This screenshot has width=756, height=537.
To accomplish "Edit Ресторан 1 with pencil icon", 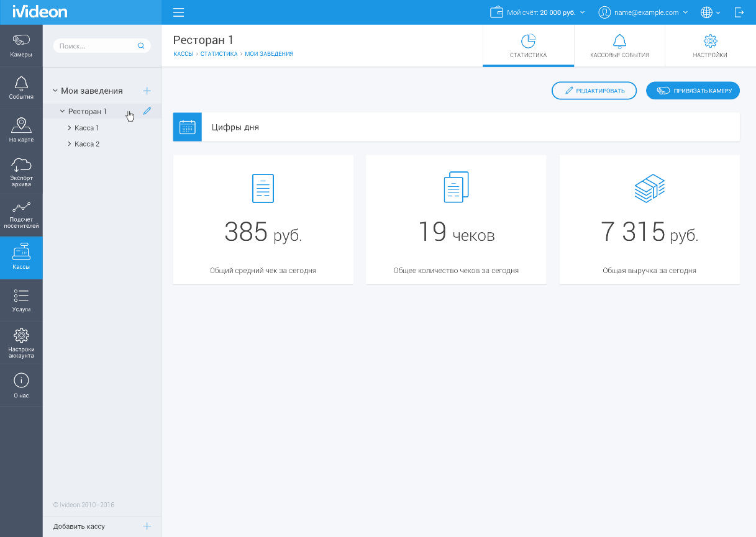I will point(147,111).
